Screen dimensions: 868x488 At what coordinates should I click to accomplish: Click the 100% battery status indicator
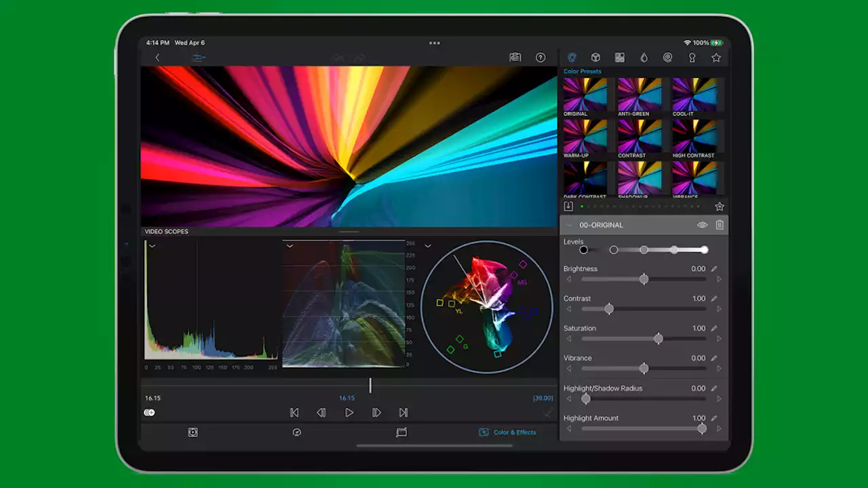click(708, 43)
